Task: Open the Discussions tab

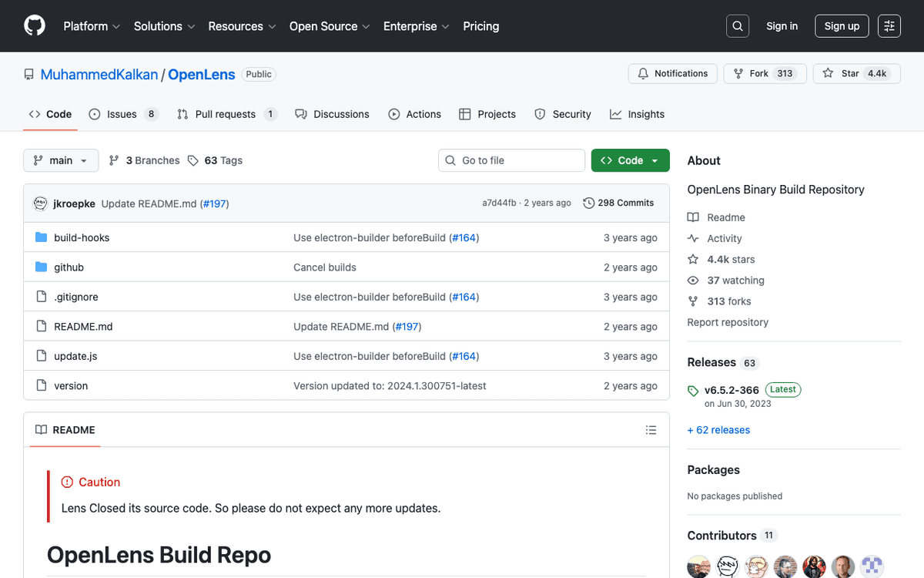Action: pos(333,114)
